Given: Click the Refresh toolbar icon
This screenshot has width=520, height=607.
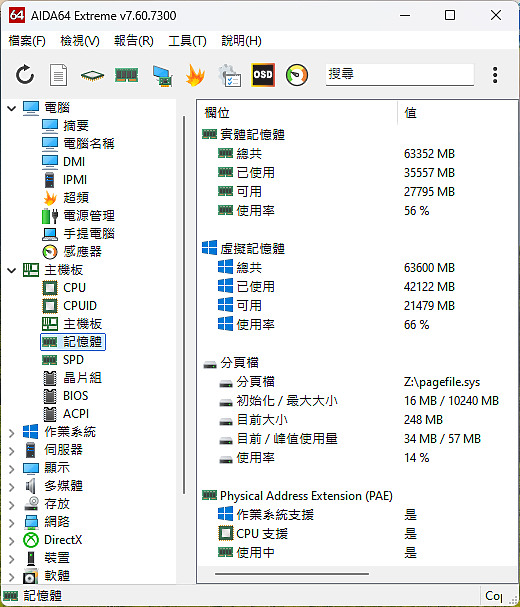Looking at the screenshot, I should pos(25,75).
